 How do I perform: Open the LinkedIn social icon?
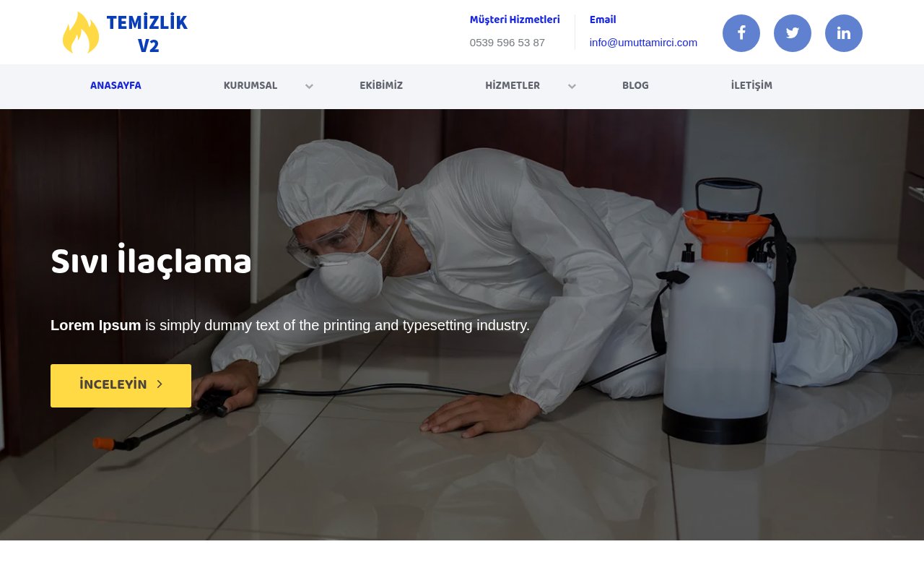[x=844, y=33]
